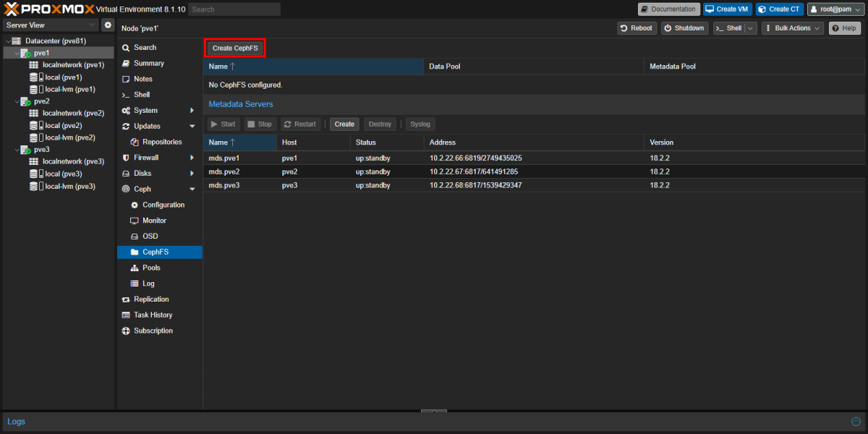Select the mds.pve3 row
Screen dimensions: 868x434
[x=534, y=185]
